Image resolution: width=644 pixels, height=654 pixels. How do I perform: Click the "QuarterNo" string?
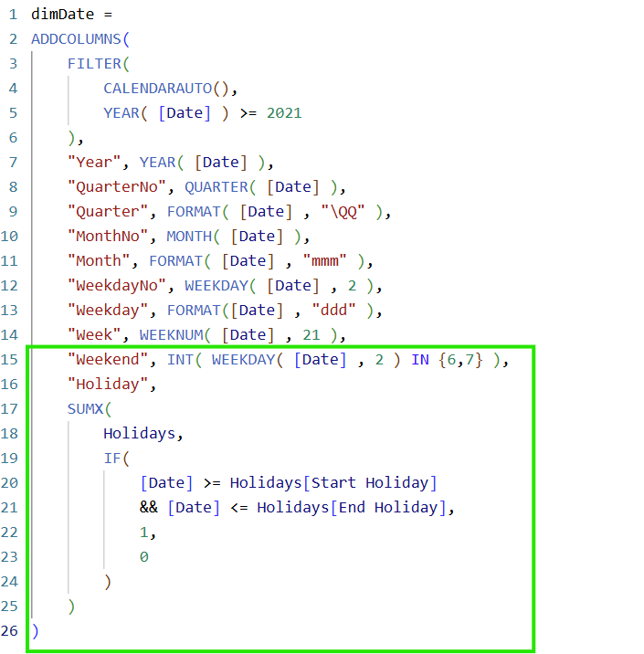coord(117,187)
